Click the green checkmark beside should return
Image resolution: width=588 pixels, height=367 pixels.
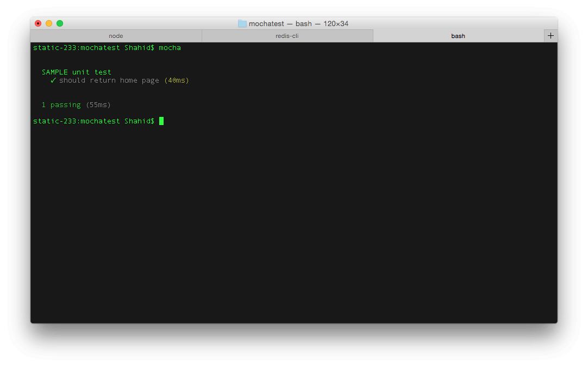(53, 80)
